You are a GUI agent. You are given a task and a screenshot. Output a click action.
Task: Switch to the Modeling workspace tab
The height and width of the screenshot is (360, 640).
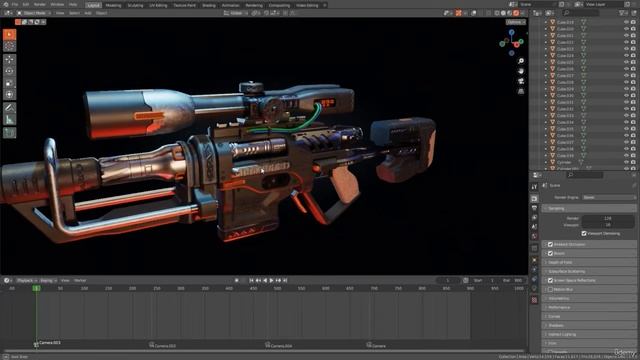pos(113,5)
